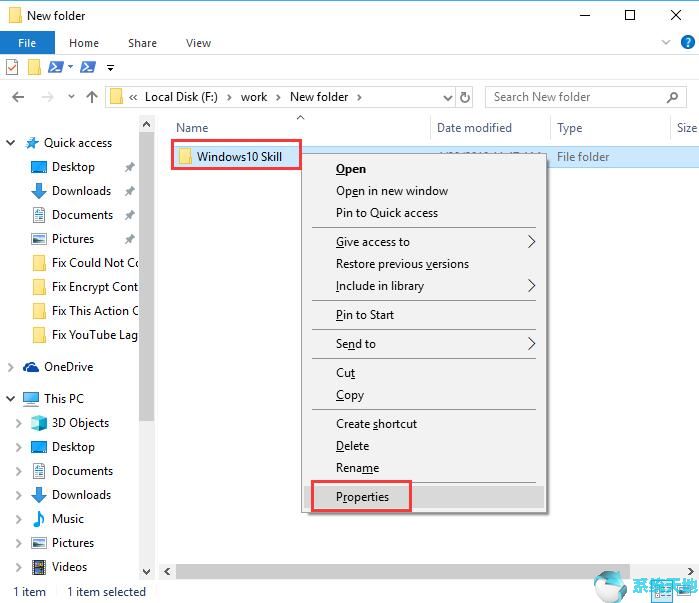Click Local Disk (F:) in address path
Screen dimensions: 699x603
pyautogui.click(x=181, y=97)
